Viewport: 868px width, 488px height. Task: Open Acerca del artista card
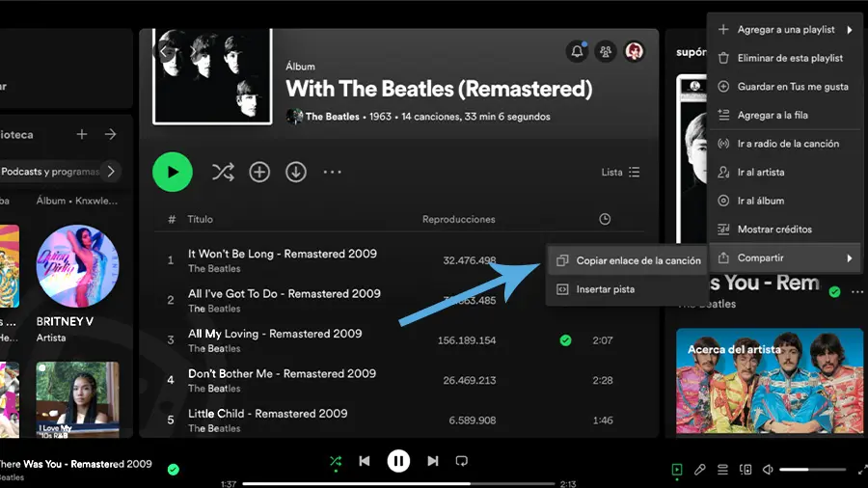[770, 381]
